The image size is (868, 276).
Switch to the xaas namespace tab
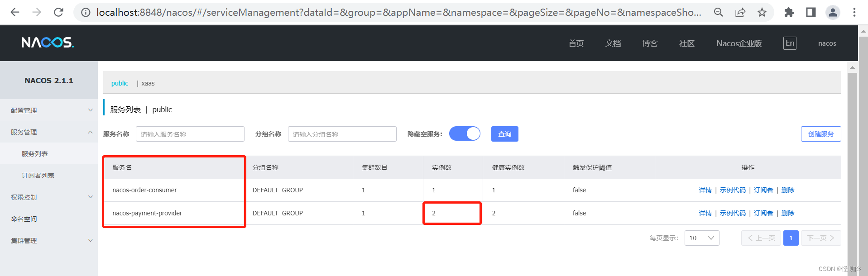[148, 83]
